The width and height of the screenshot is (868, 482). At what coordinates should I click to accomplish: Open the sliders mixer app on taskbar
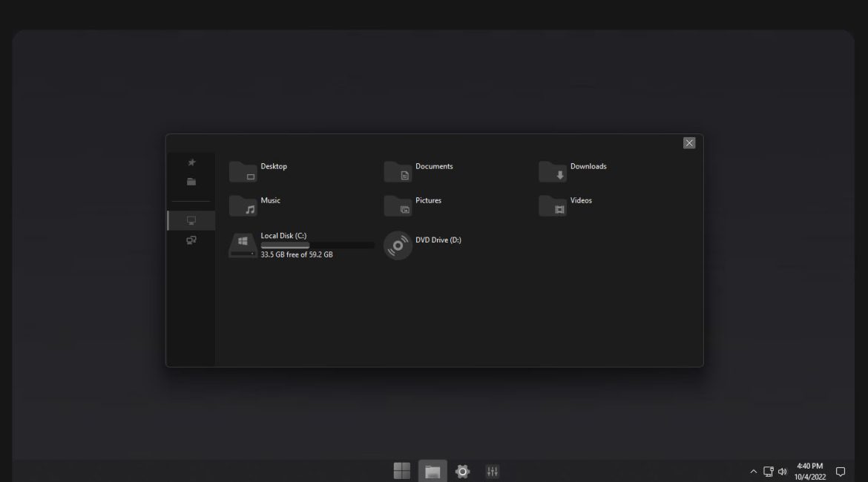492,471
